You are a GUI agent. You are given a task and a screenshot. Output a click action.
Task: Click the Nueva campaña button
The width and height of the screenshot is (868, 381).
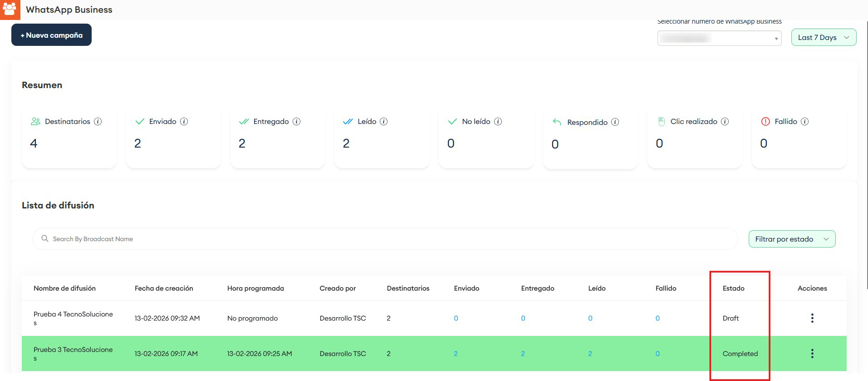(x=51, y=35)
